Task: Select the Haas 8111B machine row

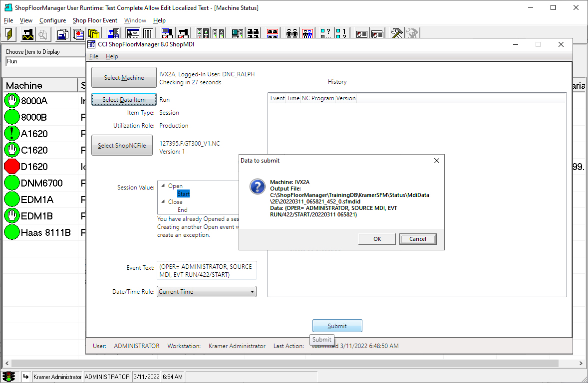Action: click(44, 232)
